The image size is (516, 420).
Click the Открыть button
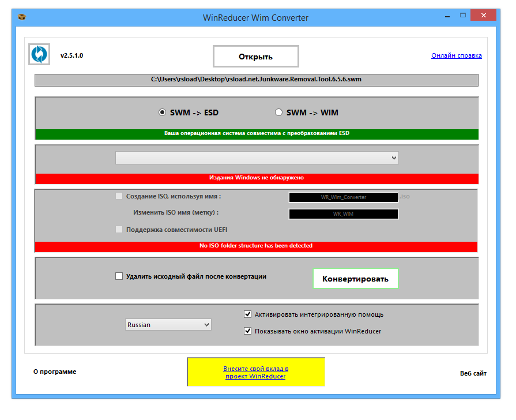tap(256, 57)
